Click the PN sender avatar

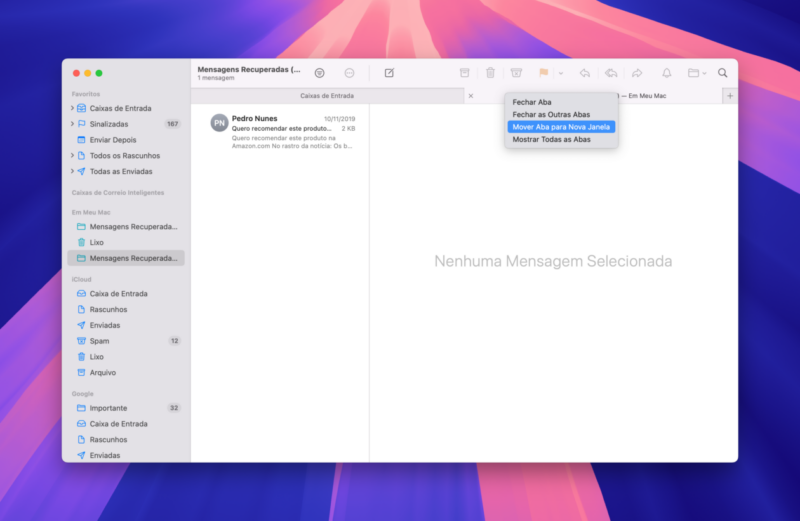click(219, 123)
